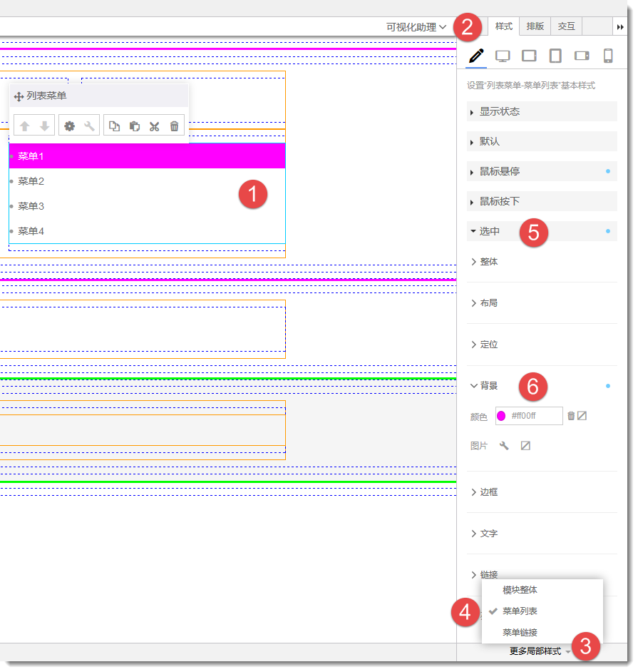Viewport: 638px width, 672px height.
Task: Switch to the 交互 tab
Action: [x=566, y=26]
